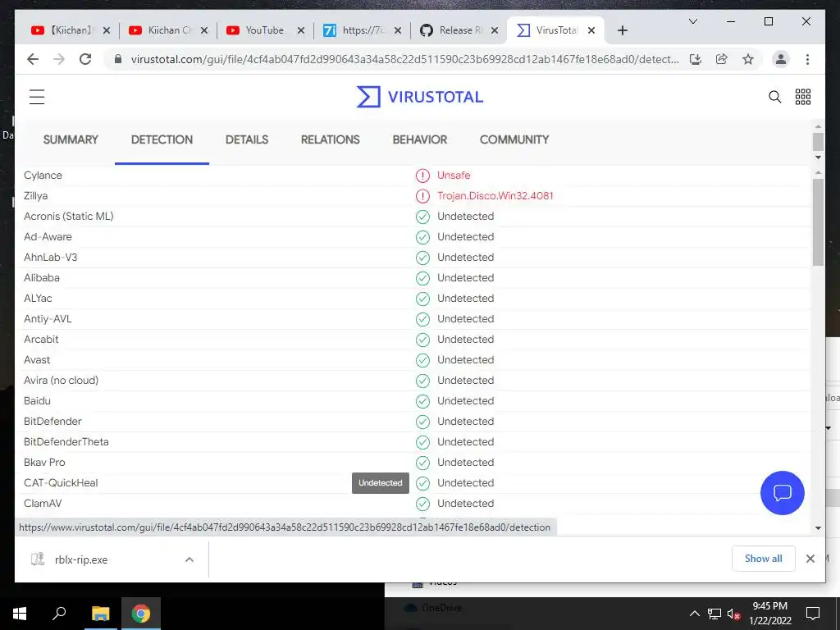The width and height of the screenshot is (840, 630).
Task: Select the Antiy-AVL engine name
Action: pyautogui.click(x=48, y=319)
